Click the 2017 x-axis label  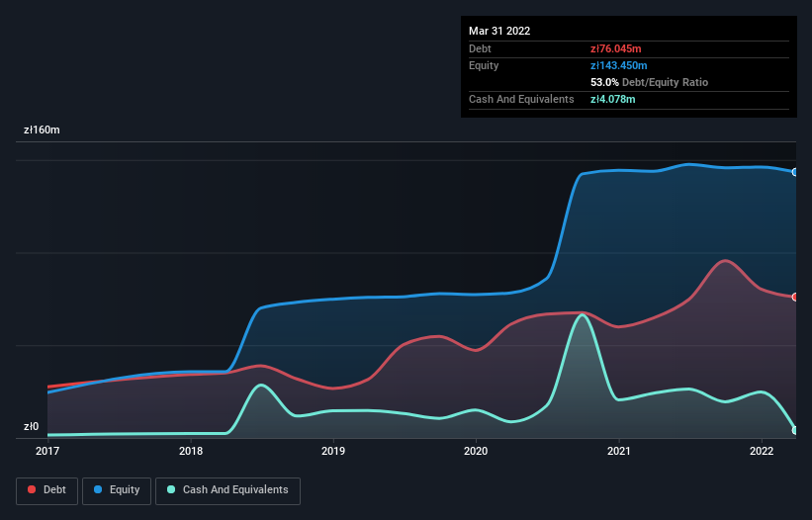[x=47, y=451]
